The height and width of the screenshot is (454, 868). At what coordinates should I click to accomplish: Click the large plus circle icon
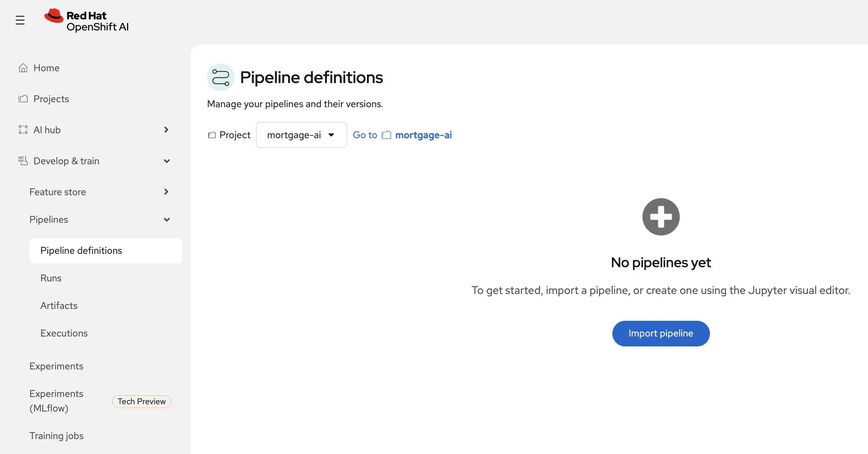click(x=661, y=217)
